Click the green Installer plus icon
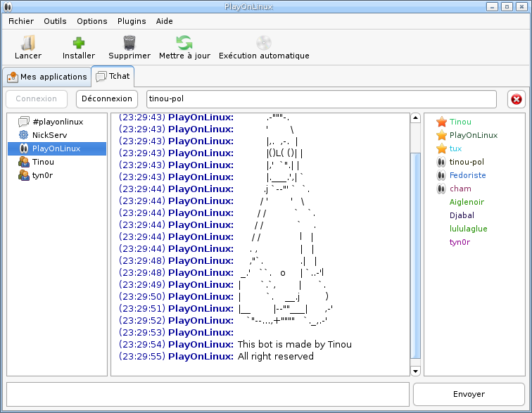The image size is (532, 413). [x=79, y=43]
